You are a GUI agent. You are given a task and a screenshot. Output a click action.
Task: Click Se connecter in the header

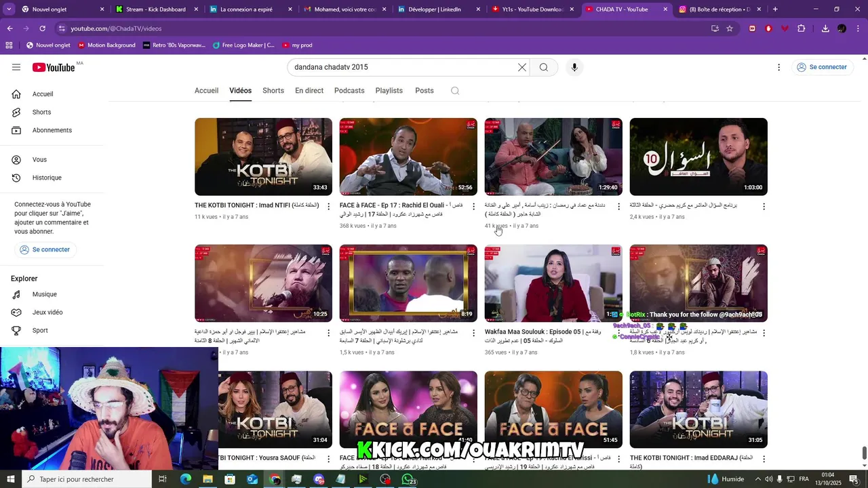tap(822, 67)
